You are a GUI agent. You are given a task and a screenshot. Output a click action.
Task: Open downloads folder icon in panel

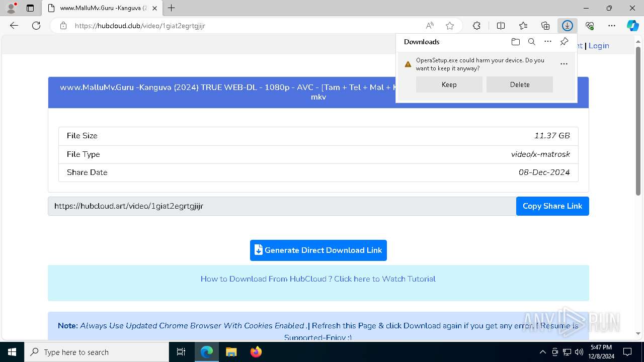[516, 42]
